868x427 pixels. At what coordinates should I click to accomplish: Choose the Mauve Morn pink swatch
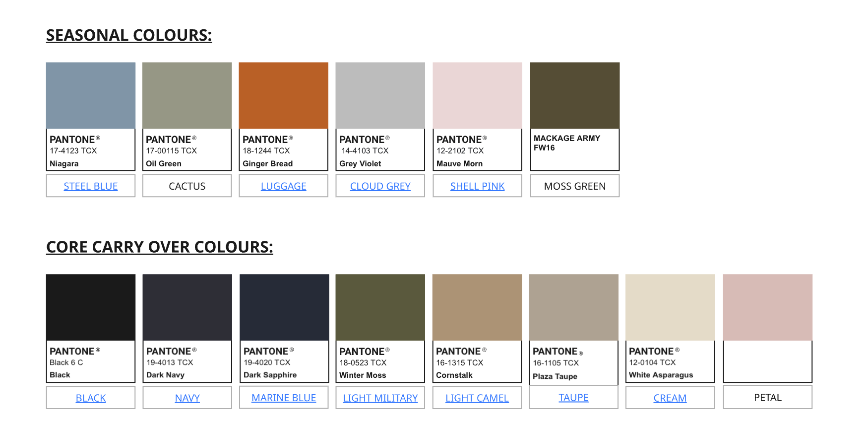[477, 96]
